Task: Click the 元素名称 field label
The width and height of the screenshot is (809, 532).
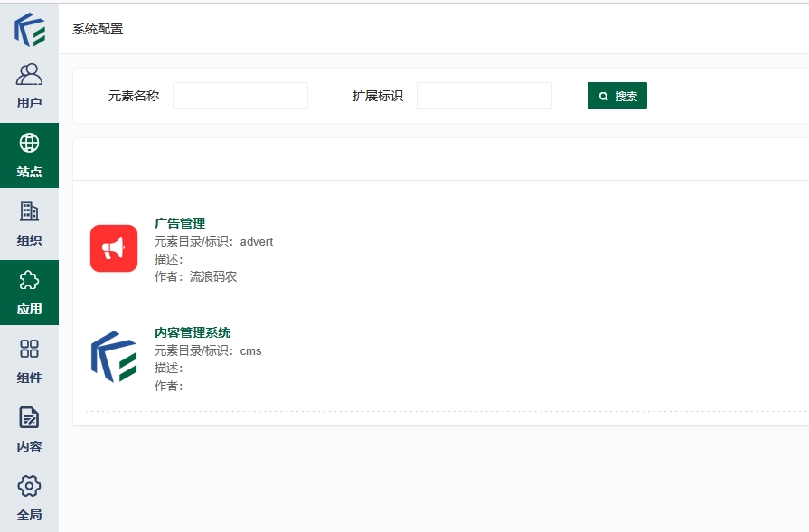Action: pyautogui.click(x=134, y=96)
